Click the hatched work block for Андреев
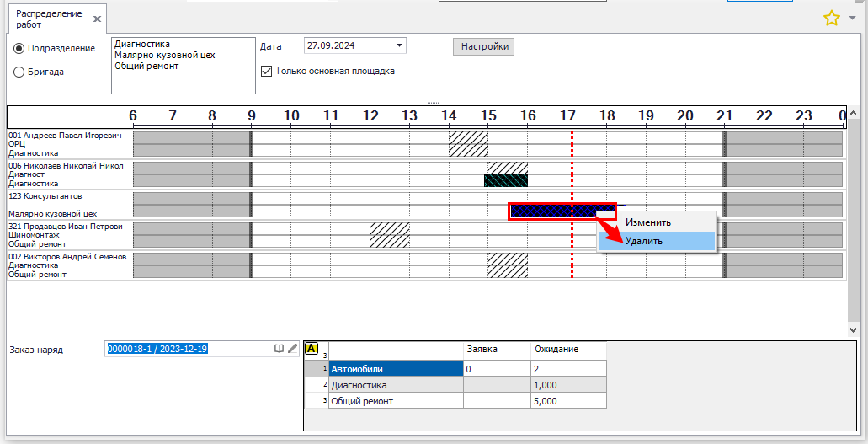The image size is (868, 444). point(468,143)
